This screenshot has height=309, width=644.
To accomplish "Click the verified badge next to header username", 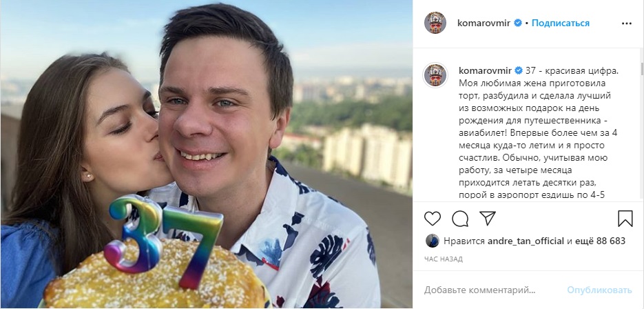I will click(x=518, y=23).
